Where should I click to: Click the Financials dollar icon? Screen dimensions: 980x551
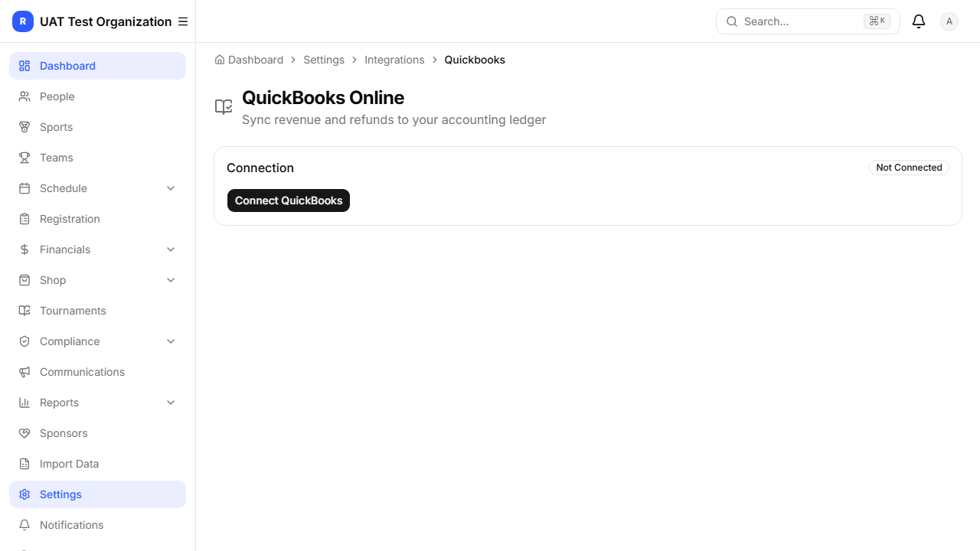pos(24,249)
